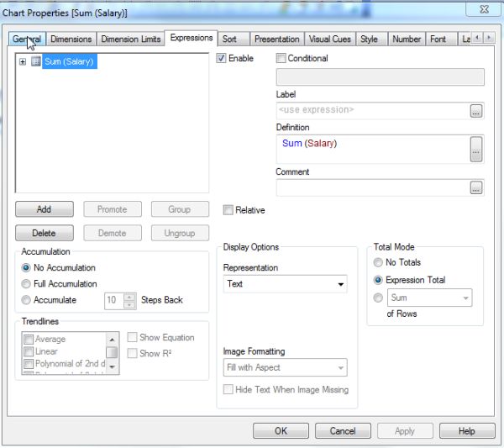Viewport: 504px width, 448px height.
Task: Click the Definition text field
Action: click(373, 150)
